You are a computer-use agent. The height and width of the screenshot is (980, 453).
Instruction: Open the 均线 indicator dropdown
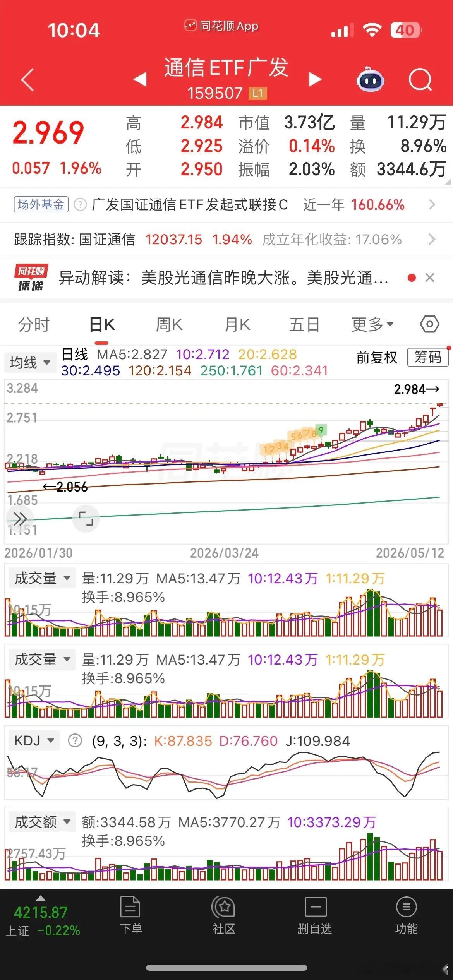click(30, 362)
